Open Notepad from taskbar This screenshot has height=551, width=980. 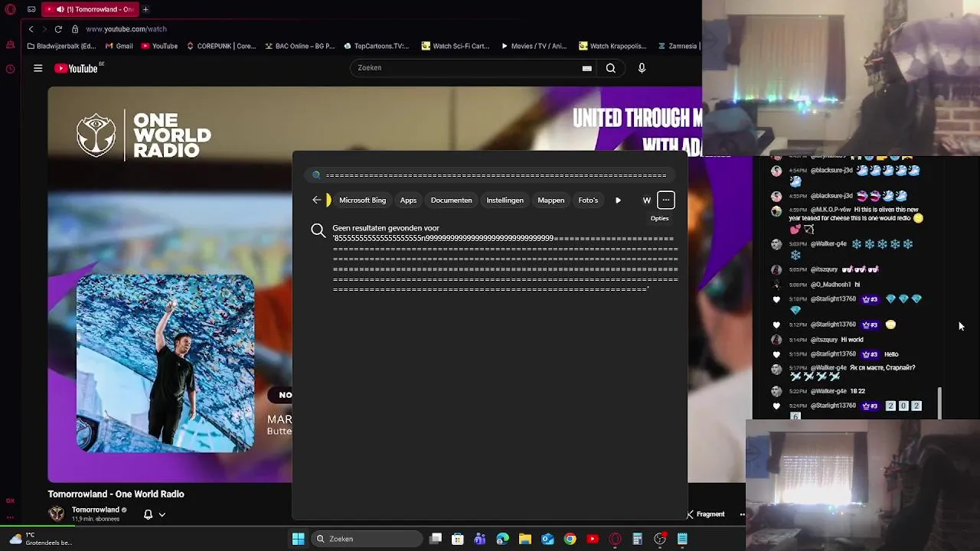[x=682, y=539]
